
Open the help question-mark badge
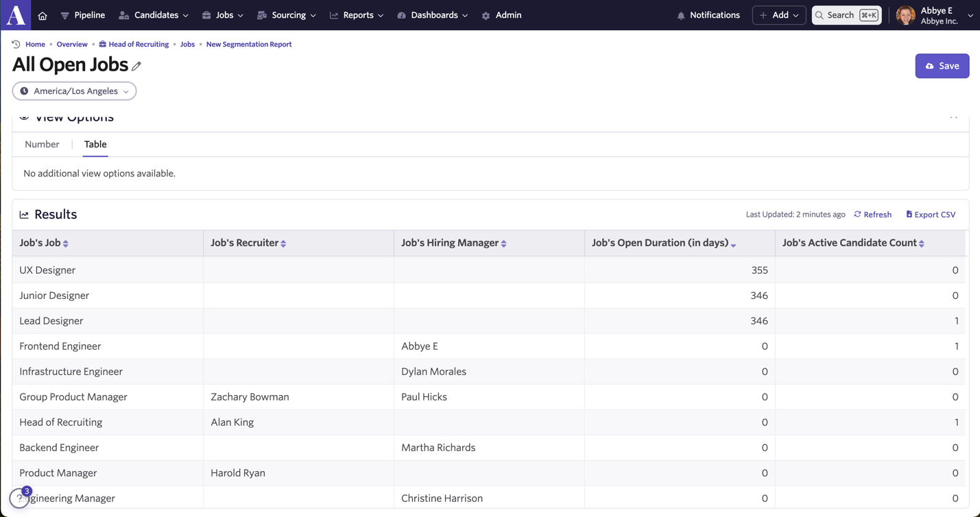[19, 498]
